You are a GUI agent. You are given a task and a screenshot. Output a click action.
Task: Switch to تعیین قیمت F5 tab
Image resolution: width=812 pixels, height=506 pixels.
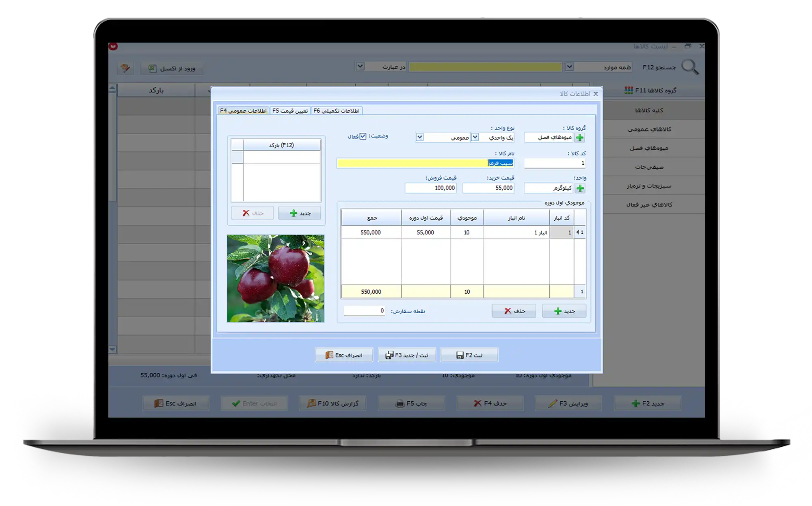point(290,111)
